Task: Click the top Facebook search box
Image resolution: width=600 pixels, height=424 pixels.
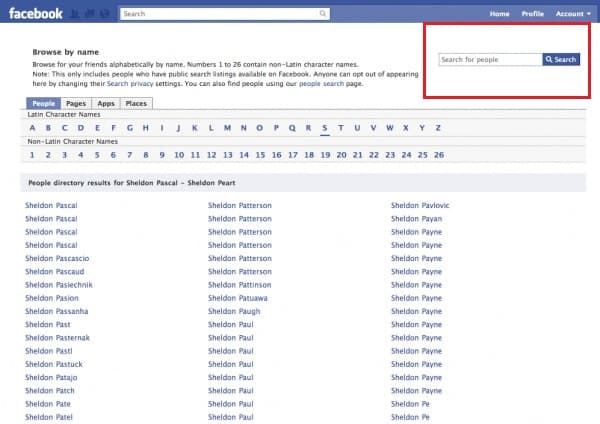Action: point(218,14)
